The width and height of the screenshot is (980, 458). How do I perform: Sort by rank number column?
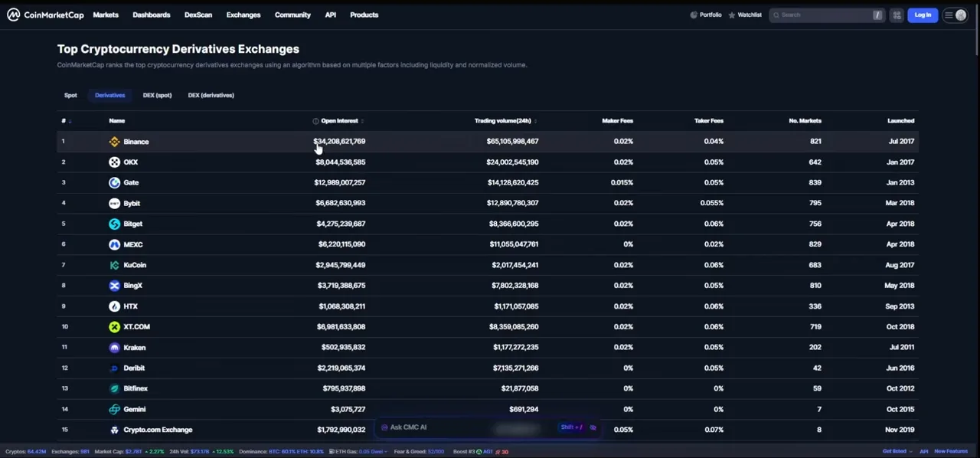66,121
